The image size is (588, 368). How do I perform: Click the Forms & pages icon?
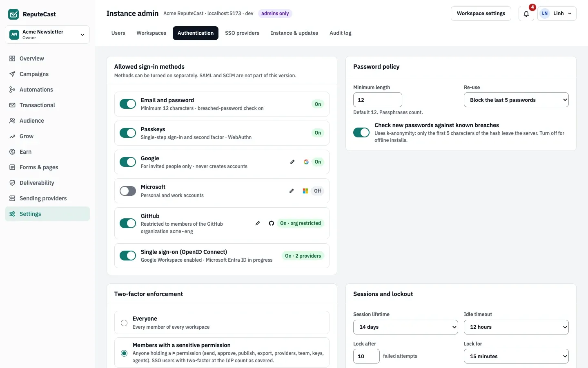12,167
